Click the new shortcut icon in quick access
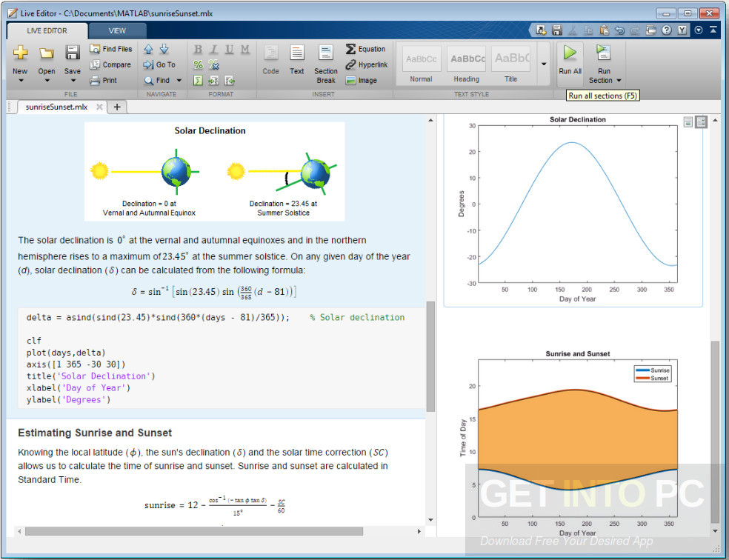This screenshot has height=560, width=729. click(x=541, y=30)
